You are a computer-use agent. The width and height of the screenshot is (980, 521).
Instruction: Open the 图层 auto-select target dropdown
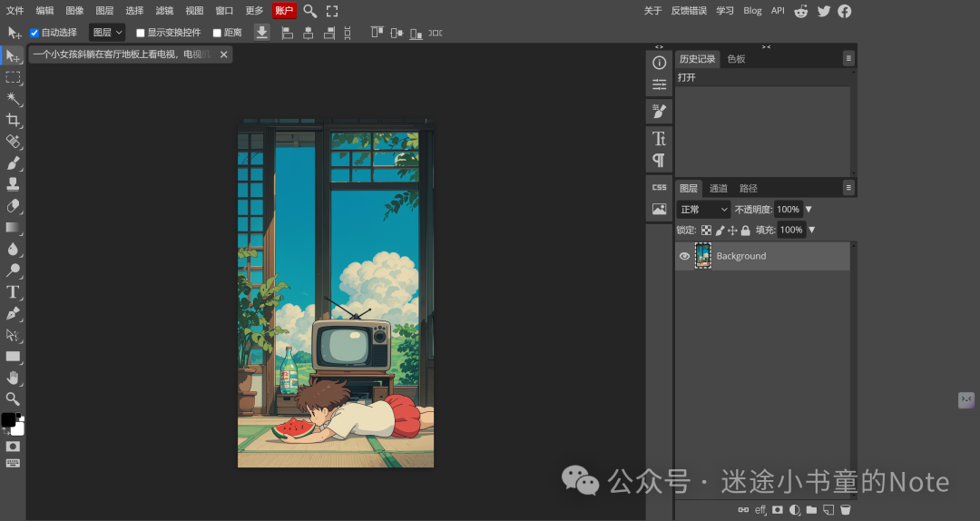(x=107, y=33)
